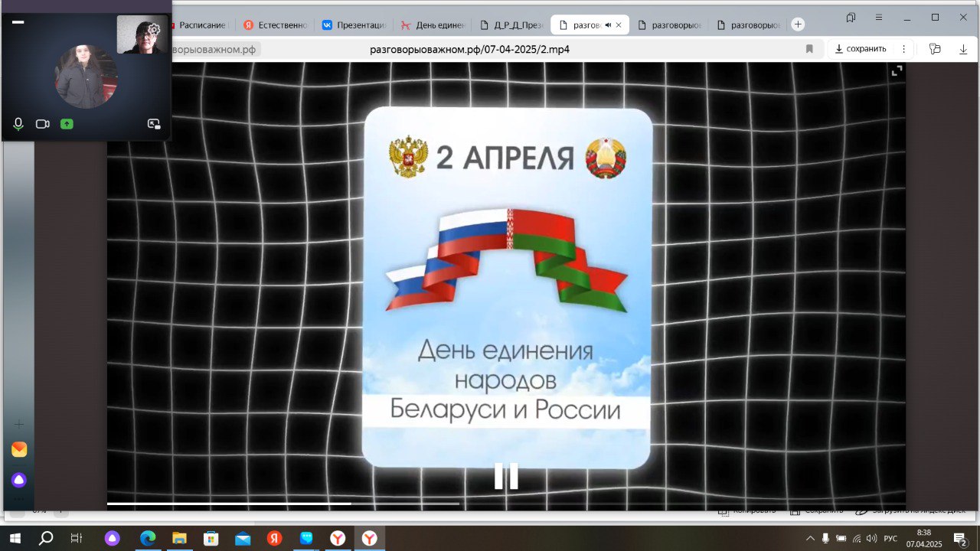This screenshot has width=980, height=551.
Task: Switch to the active Yandex Browser taskbar window
Action: (x=370, y=539)
